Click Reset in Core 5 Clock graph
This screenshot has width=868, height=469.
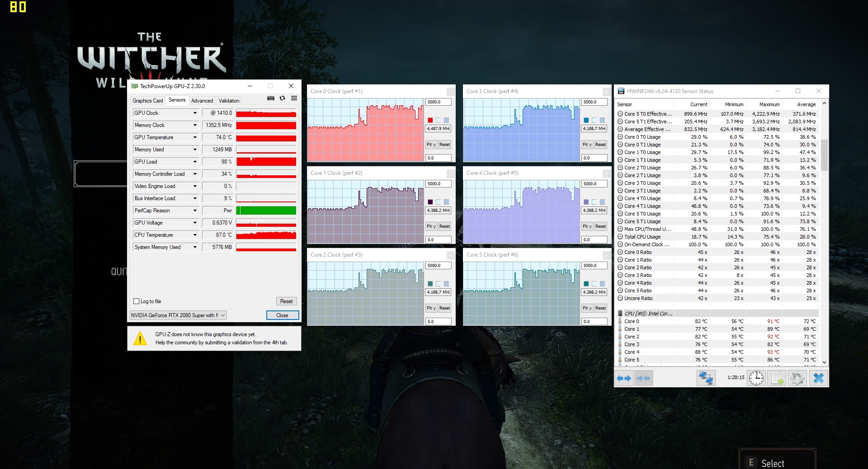click(x=600, y=308)
